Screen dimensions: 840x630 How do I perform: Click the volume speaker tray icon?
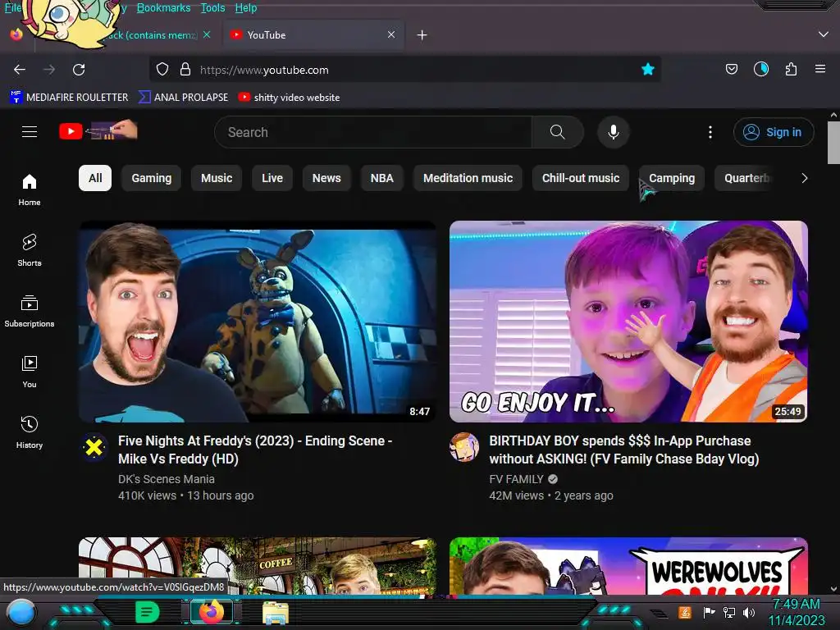[749, 612]
